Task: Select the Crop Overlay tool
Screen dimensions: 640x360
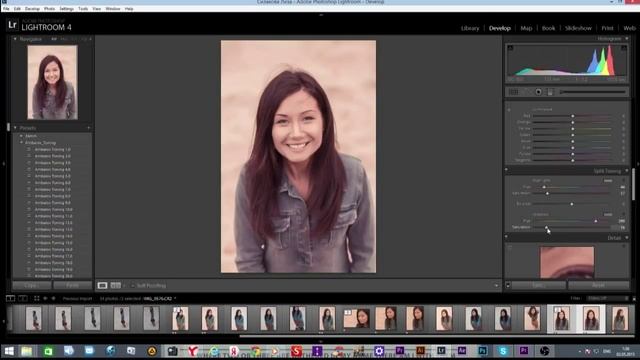Action: pos(513,92)
